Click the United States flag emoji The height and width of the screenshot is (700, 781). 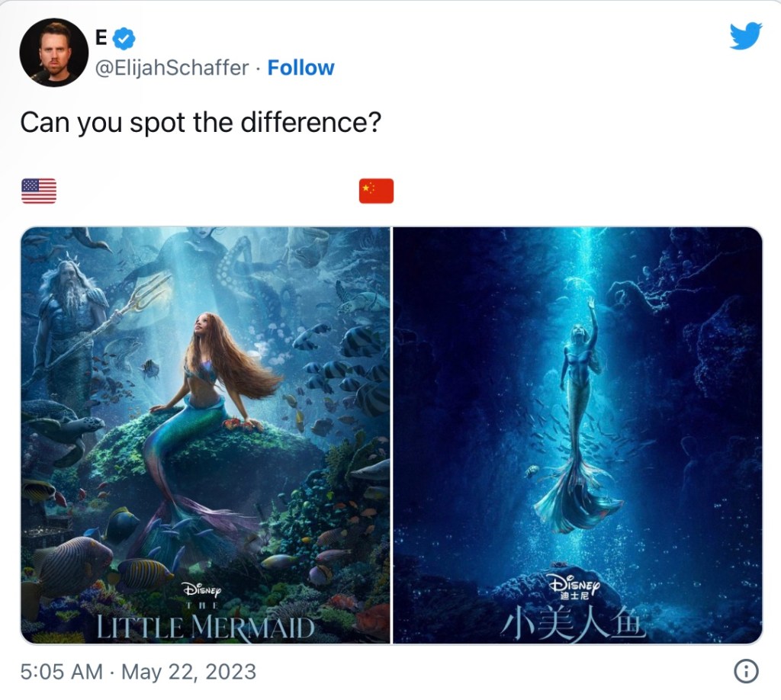39,191
